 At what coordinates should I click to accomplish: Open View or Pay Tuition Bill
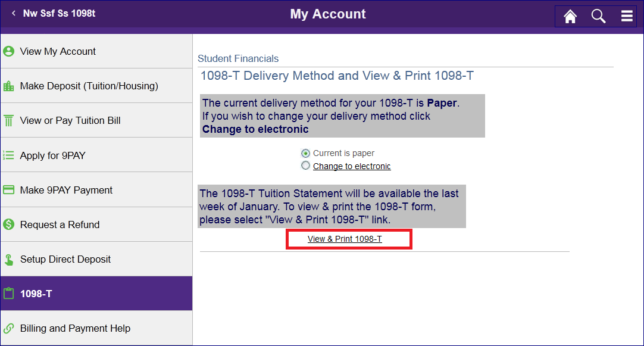96,120
